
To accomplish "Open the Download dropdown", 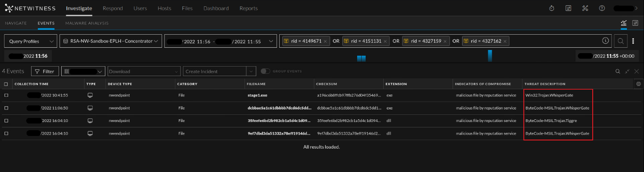I will (144, 71).
